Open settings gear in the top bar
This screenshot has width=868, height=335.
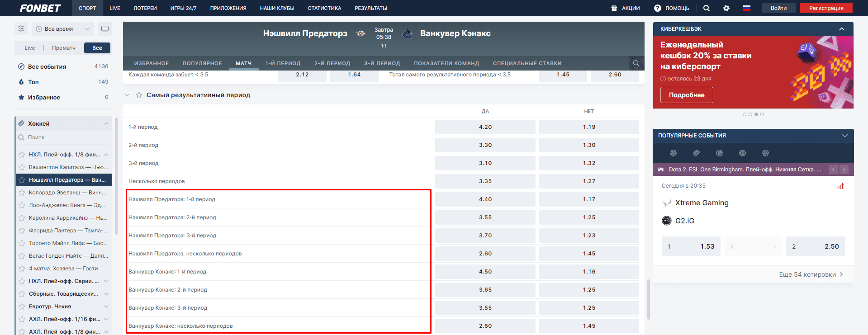tap(726, 8)
